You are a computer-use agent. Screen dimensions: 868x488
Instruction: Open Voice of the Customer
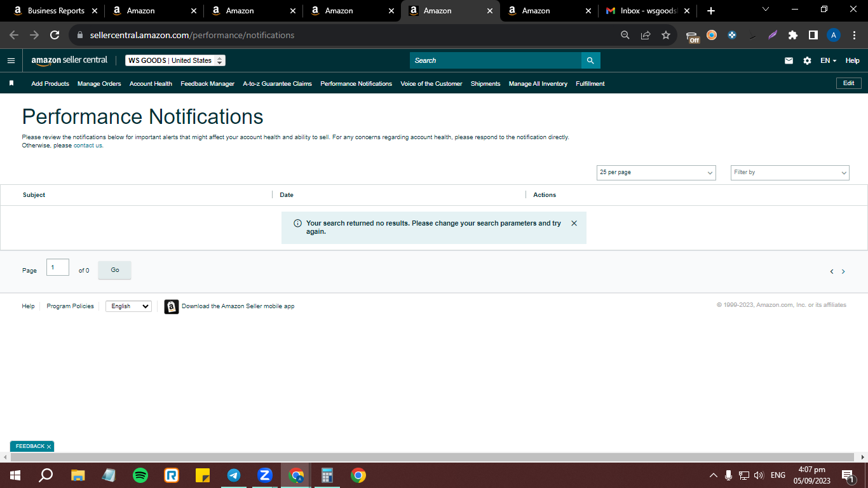click(431, 83)
